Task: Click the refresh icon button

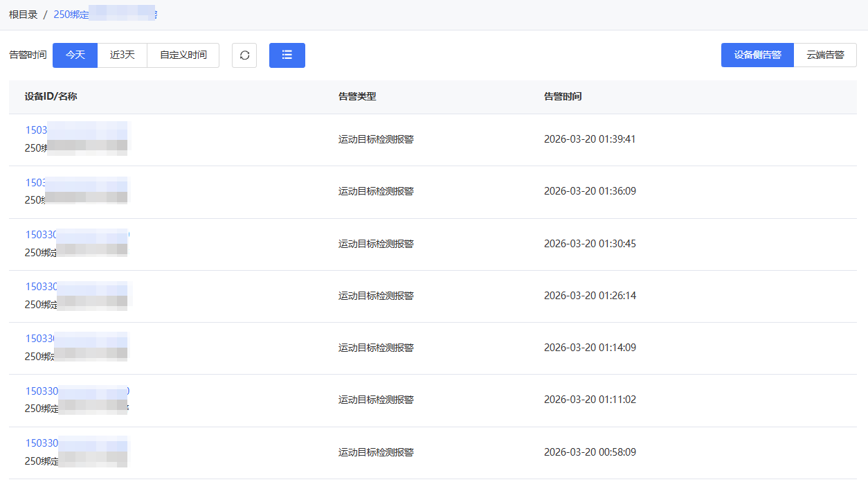Action: point(244,55)
